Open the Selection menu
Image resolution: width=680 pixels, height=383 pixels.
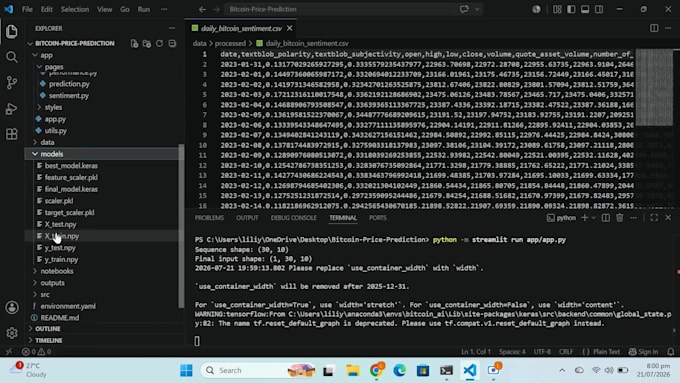[x=75, y=9]
